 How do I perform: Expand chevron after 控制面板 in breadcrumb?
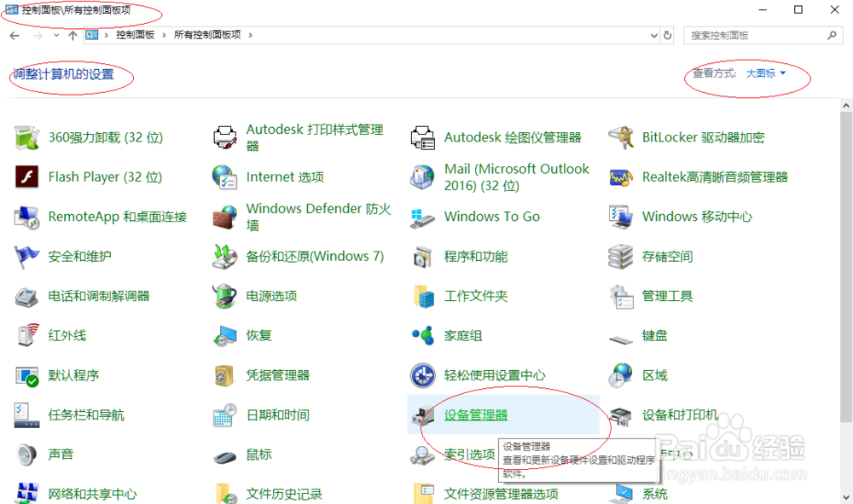click(164, 35)
